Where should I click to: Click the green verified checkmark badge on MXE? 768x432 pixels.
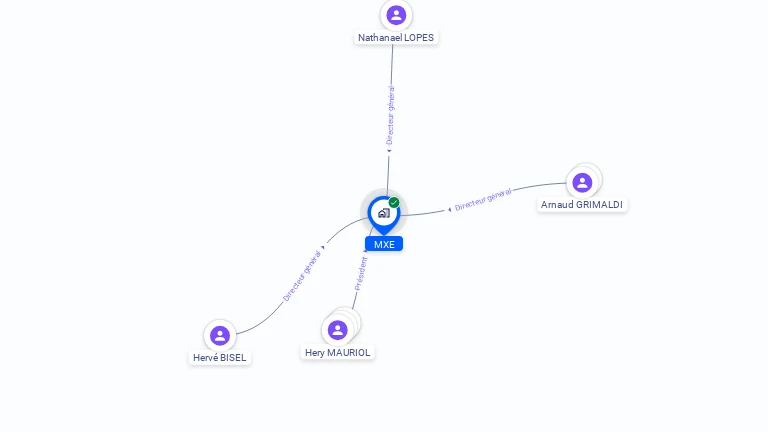[394, 202]
